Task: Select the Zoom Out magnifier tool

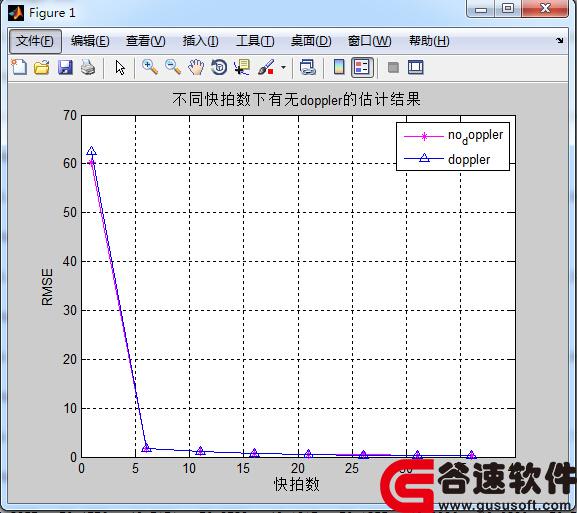Action: (173, 67)
